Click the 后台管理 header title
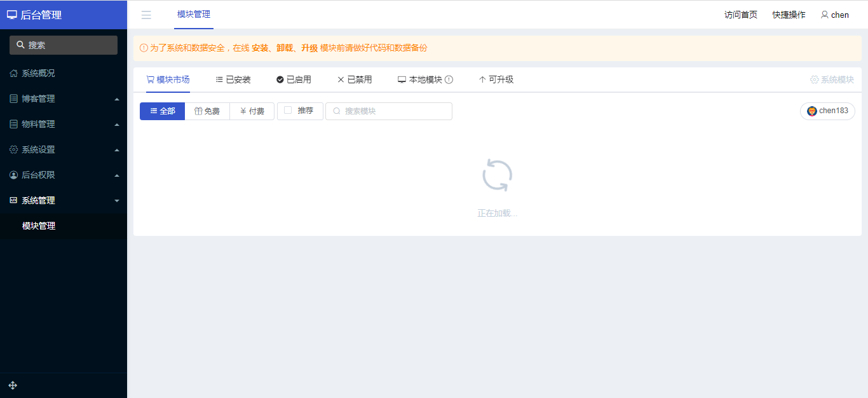This screenshot has width=868, height=398. [41, 15]
